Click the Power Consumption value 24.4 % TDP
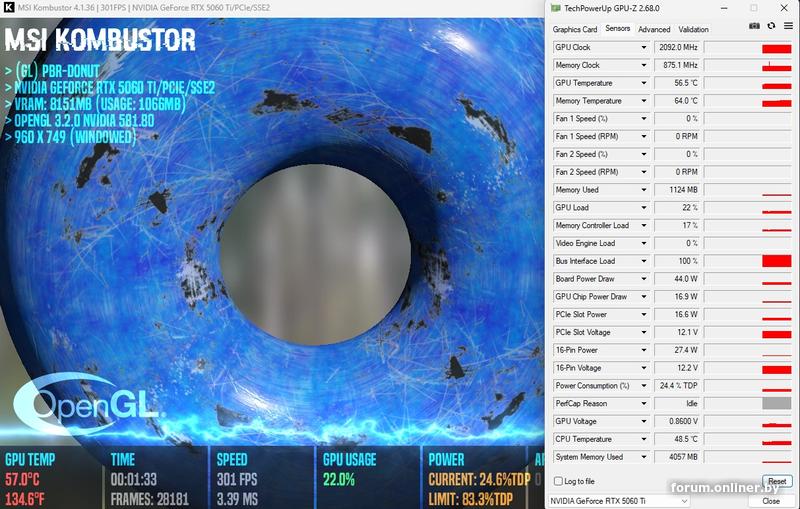 pyautogui.click(x=678, y=386)
